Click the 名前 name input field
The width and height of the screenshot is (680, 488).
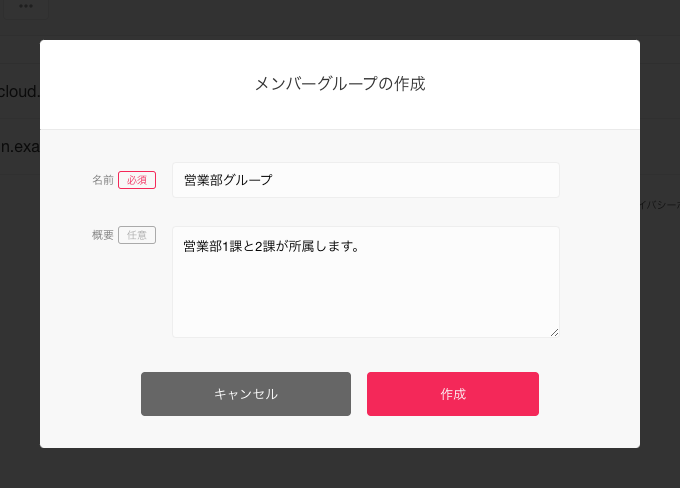365,180
